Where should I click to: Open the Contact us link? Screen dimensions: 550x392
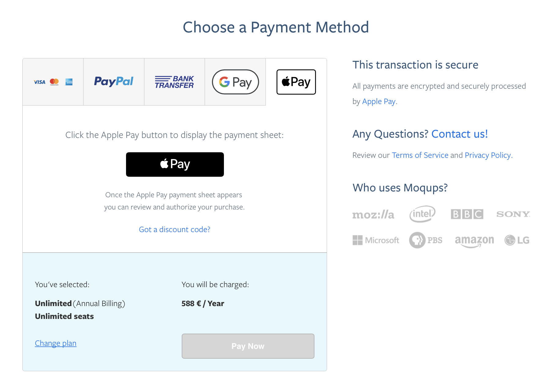click(459, 134)
